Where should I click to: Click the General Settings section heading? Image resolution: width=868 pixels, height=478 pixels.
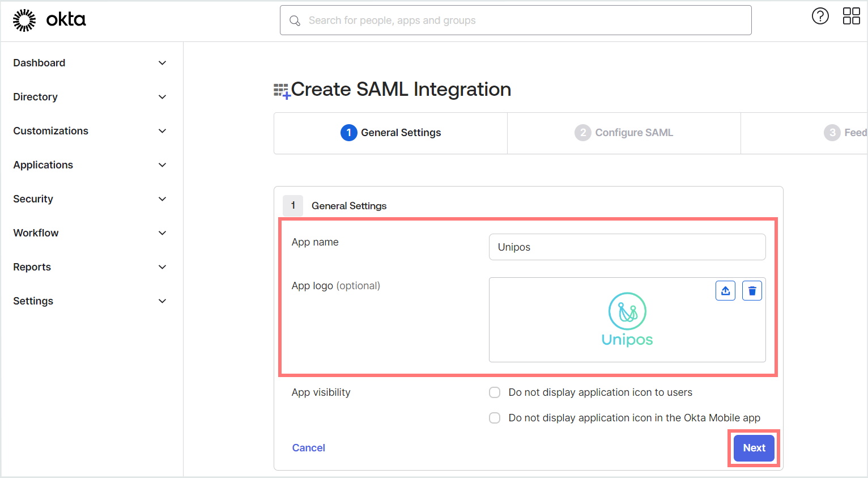pos(349,206)
